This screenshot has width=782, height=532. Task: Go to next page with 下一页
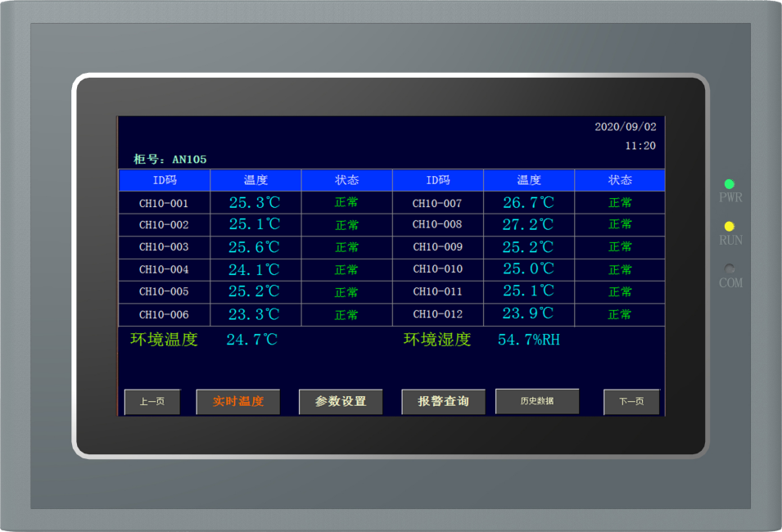[x=631, y=402]
